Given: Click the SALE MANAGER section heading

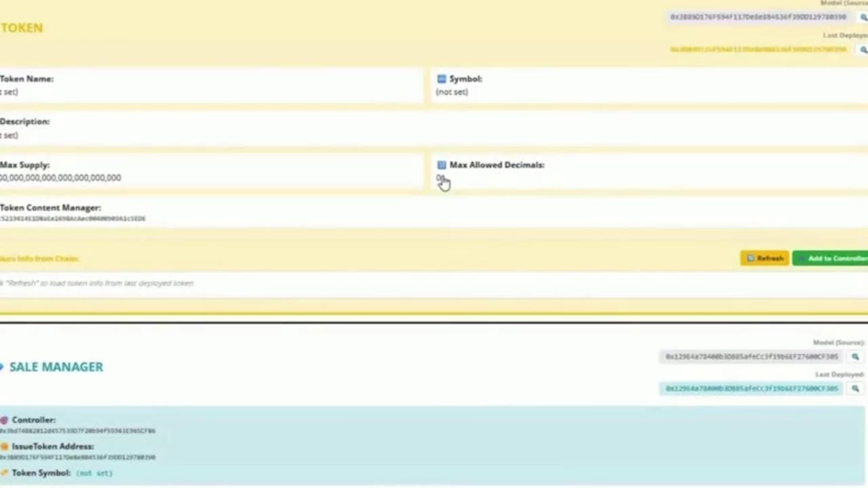Looking at the screenshot, I should pyautogui.click(x=56, y=367).
